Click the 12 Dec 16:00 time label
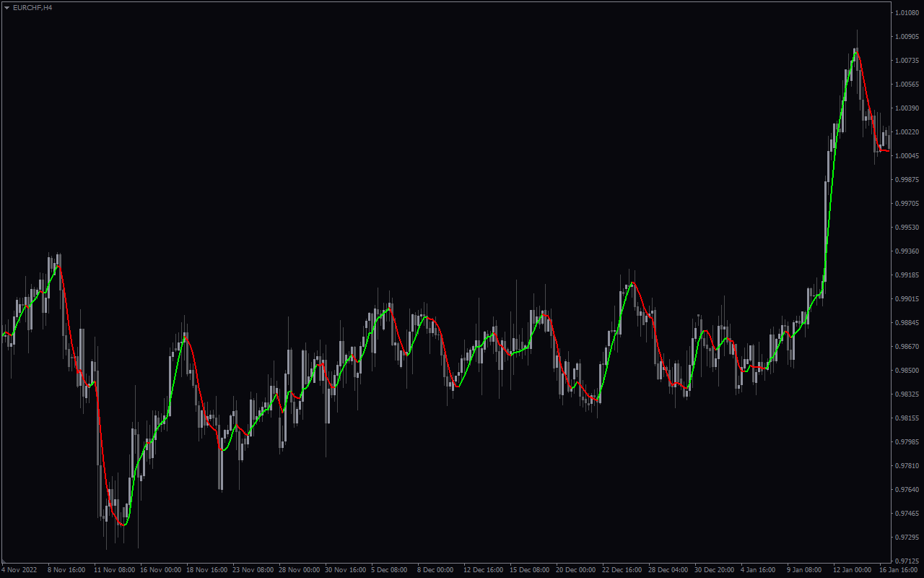 tap(483, 570)
